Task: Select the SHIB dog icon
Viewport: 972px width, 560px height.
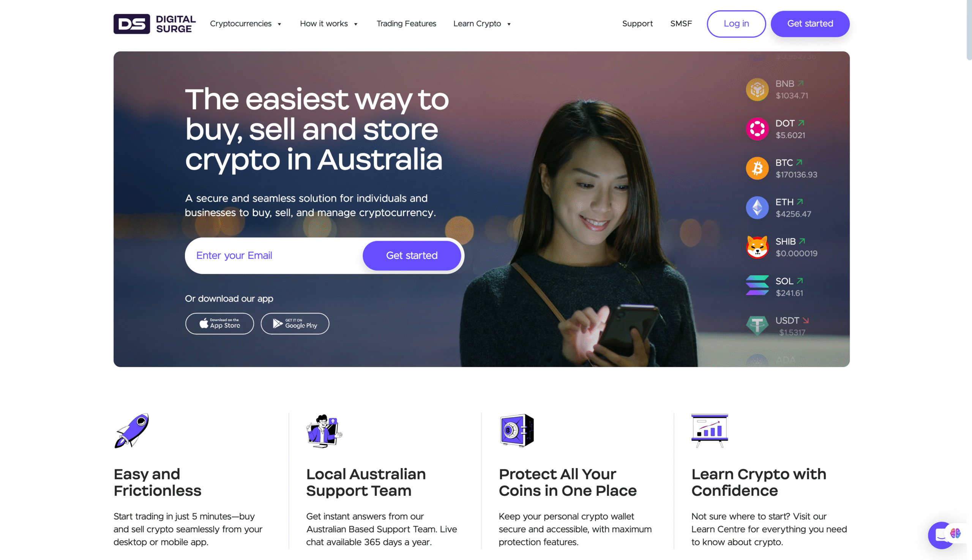Action: tap(757, 247)
